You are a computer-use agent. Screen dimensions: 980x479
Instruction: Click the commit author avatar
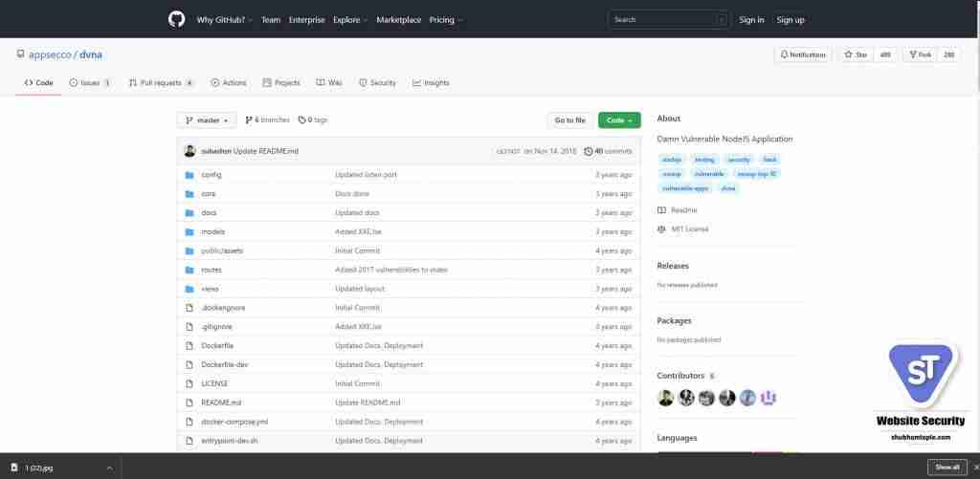click(x=190, y=151)
